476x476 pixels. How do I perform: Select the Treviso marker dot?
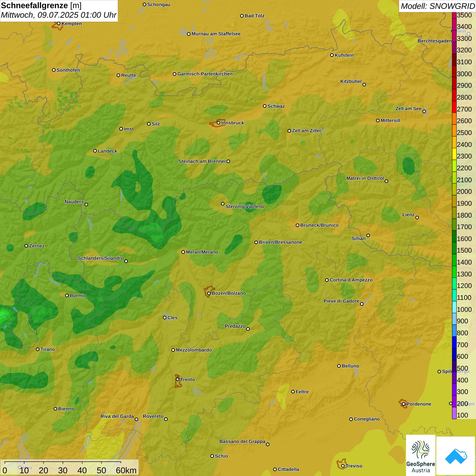coord(343,466)
